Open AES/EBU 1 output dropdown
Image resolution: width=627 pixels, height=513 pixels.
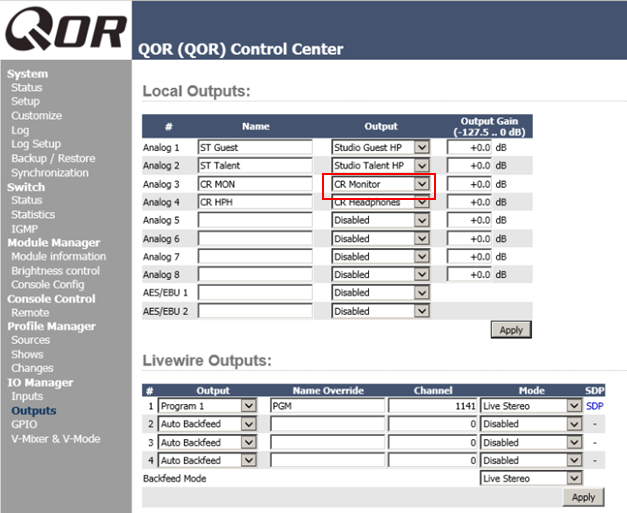[x=381, y=293]
